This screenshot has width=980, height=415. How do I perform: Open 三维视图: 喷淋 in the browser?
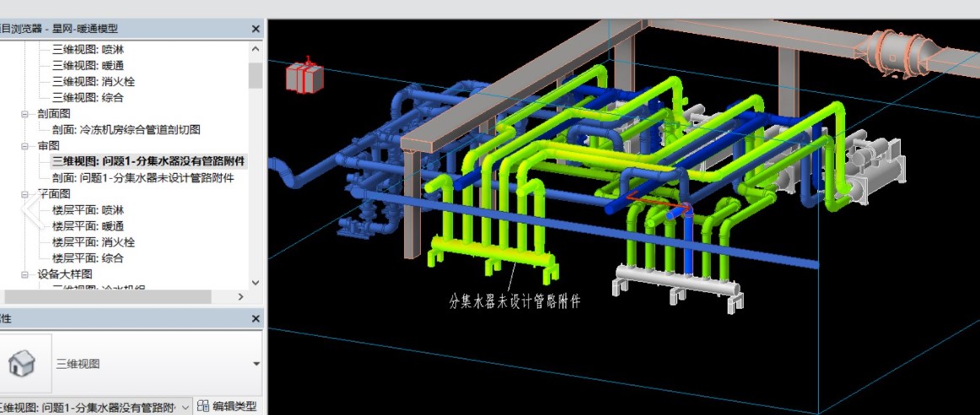click(88, 50)
